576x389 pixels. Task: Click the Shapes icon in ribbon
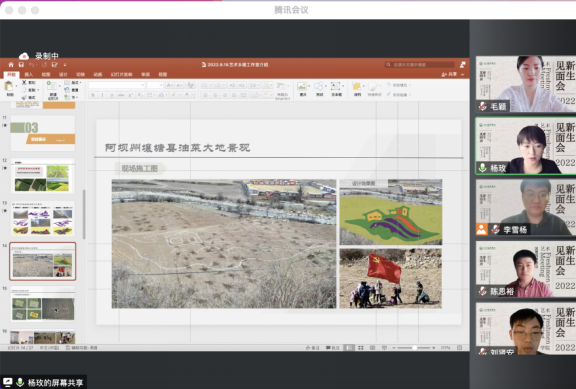318,86
